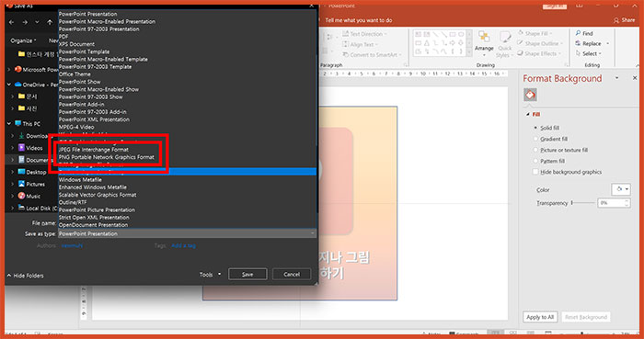Expand the Pictures folder node
This screenshot has height=339, width=644.
point(13,184)
